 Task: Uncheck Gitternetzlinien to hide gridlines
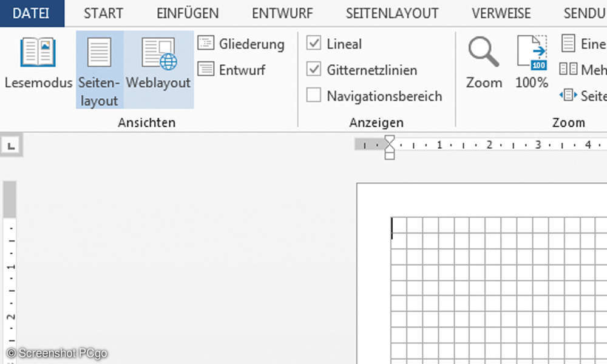click(314, 69)
